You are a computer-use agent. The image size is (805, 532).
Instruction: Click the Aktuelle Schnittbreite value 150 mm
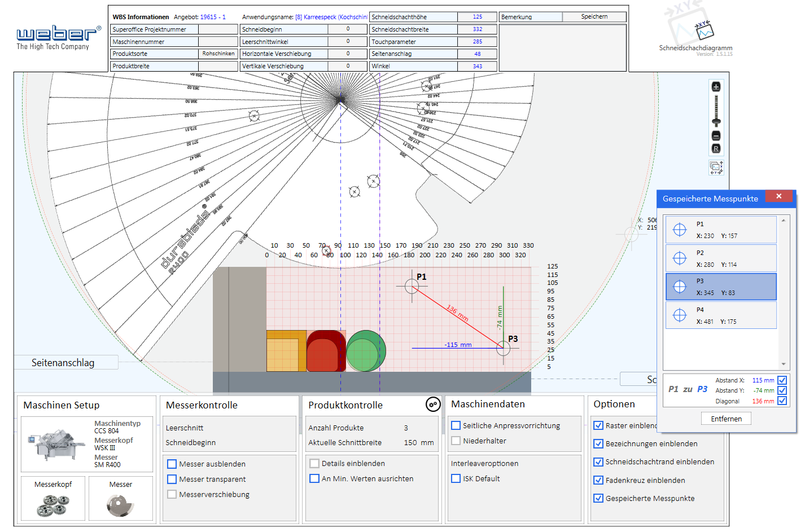click(x=419, y=443)
